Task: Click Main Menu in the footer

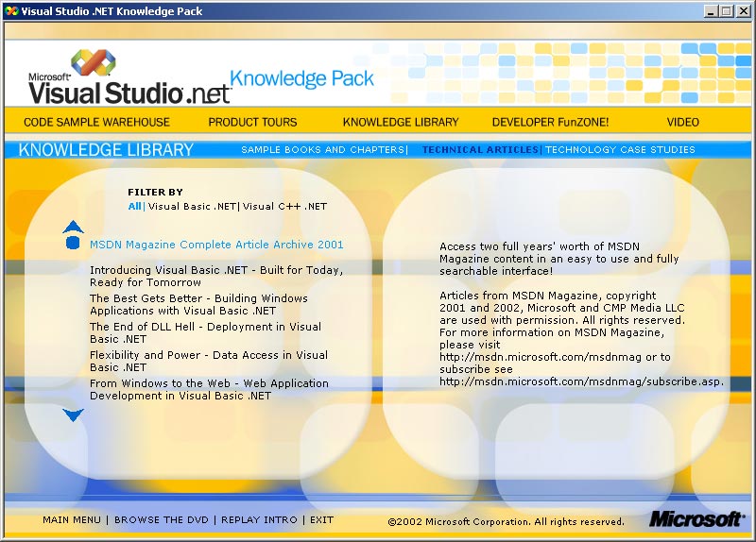Action: pos(72,520)
